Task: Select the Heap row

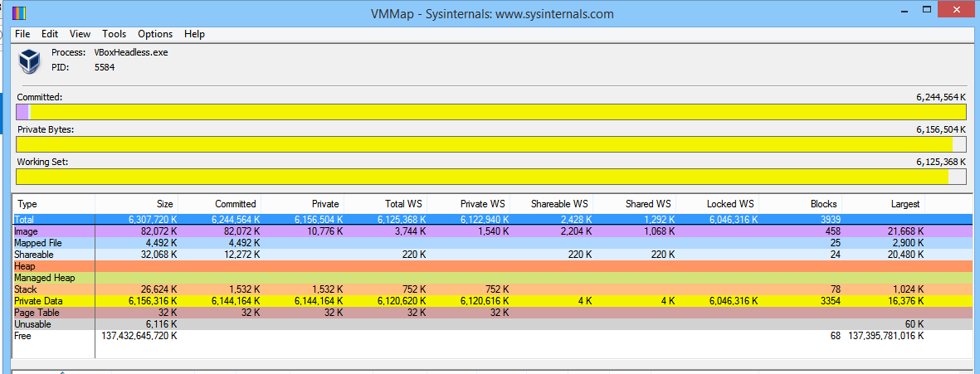Action: 493,266
